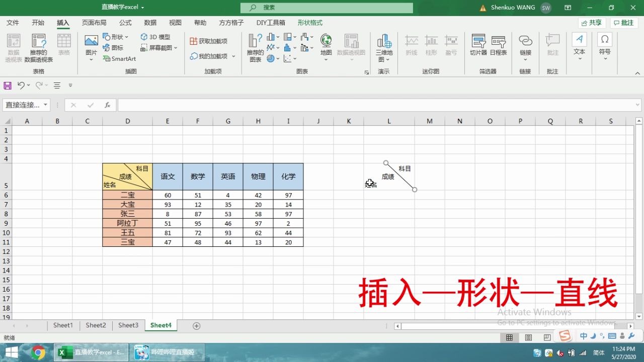Open the 形状 (Shapes) dropdown
Viewport: 644px width, 362px height.
tap(115, 36)
